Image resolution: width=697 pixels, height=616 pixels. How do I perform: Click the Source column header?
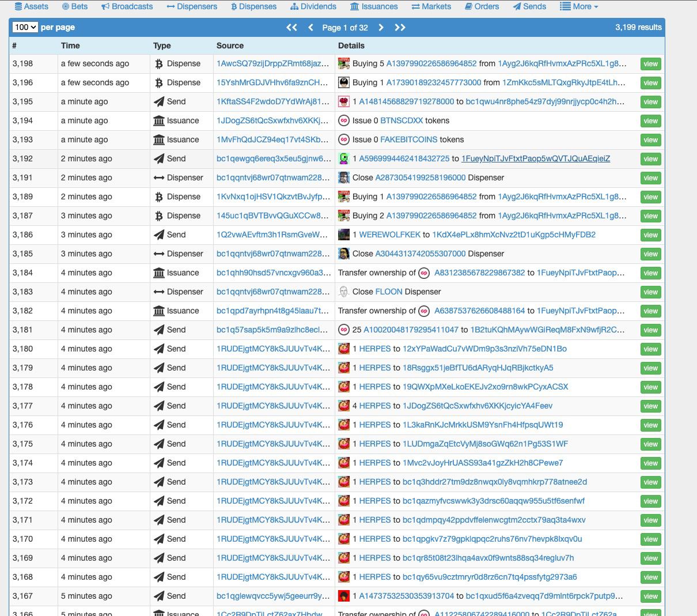coord(230,46)
